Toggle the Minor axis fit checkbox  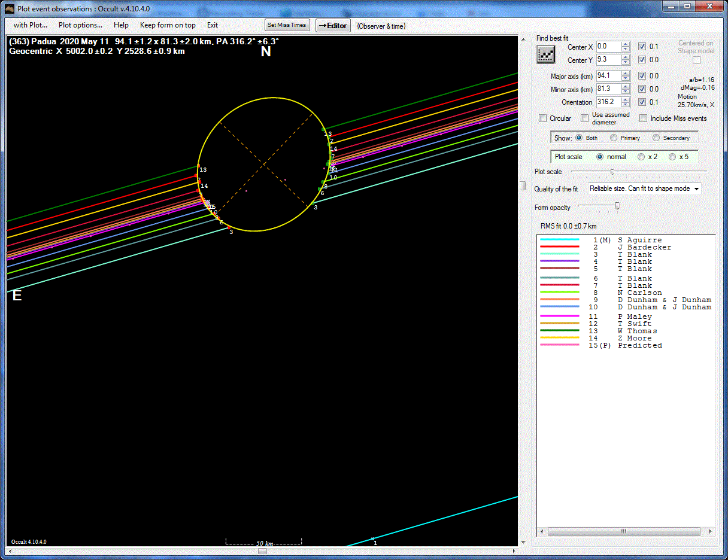pyautogui.click(x=642, y=89)
